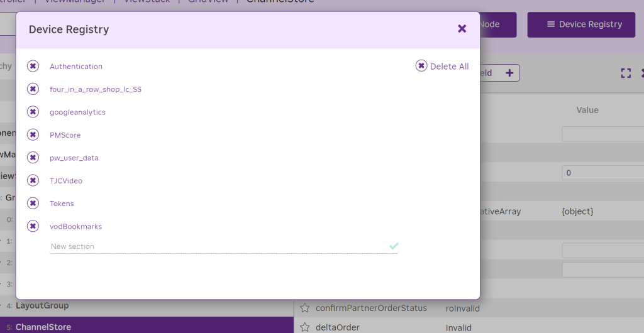Delete the pw_user_data section
644x333 pixels.
point(33,158)
